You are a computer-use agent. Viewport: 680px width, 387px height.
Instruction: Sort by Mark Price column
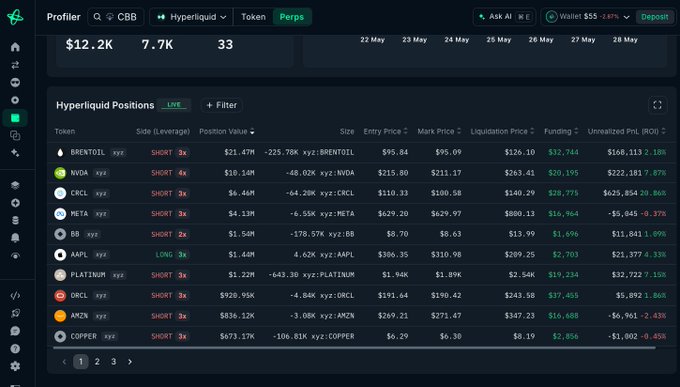(439, 131)
